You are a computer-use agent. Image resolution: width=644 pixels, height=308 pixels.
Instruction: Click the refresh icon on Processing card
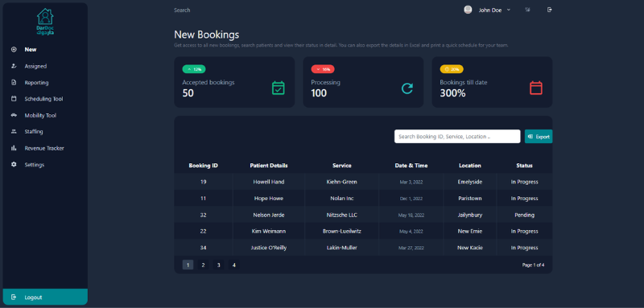407,88
